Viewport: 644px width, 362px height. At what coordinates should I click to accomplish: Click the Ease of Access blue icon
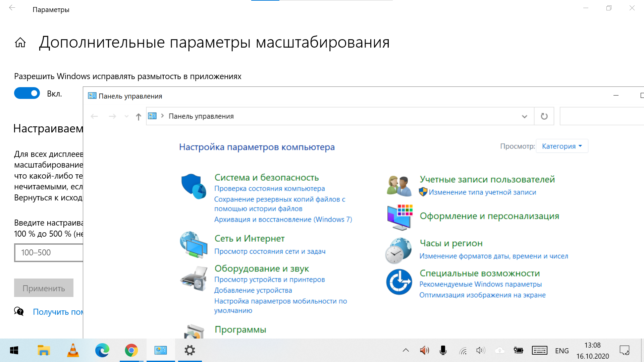pos(399,282)
